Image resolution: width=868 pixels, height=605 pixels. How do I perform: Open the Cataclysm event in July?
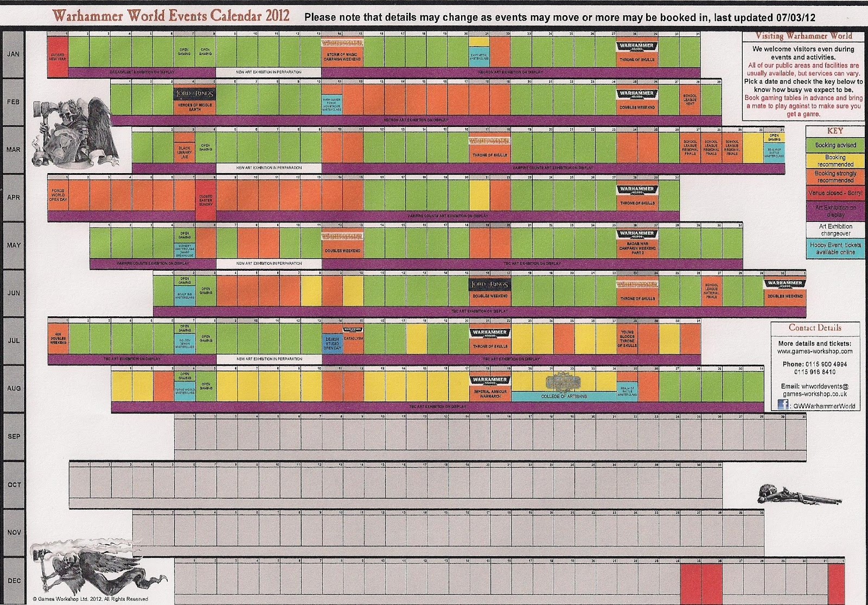pyautogui.click(x=353, y=339)
